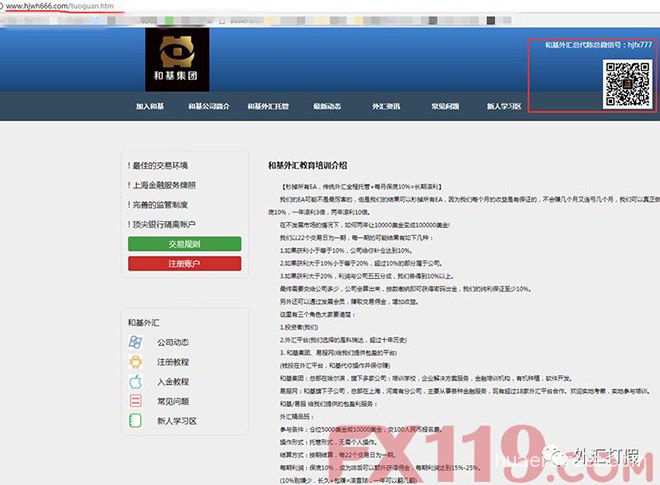The height and width of the screenshot is (485, 660).
Task: Click the 公司动态 sidebar icon
Action: (x=135, y=342)
